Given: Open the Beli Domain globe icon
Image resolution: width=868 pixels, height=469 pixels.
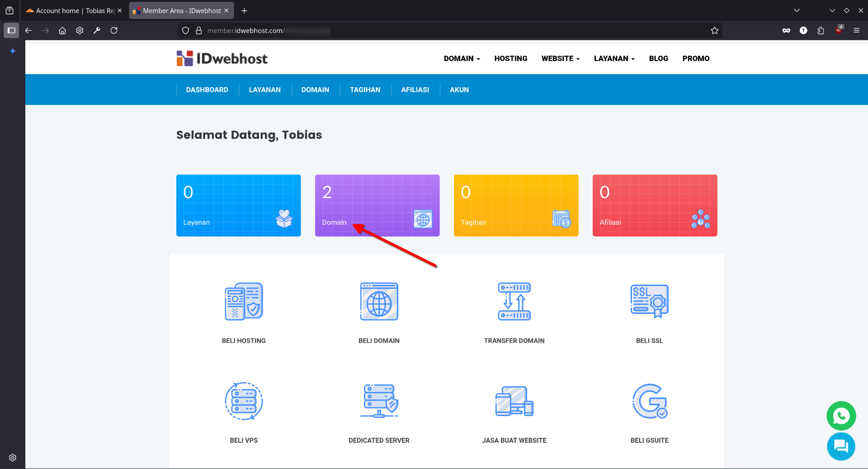Looking at the screenshot, I should coord(379,301).
